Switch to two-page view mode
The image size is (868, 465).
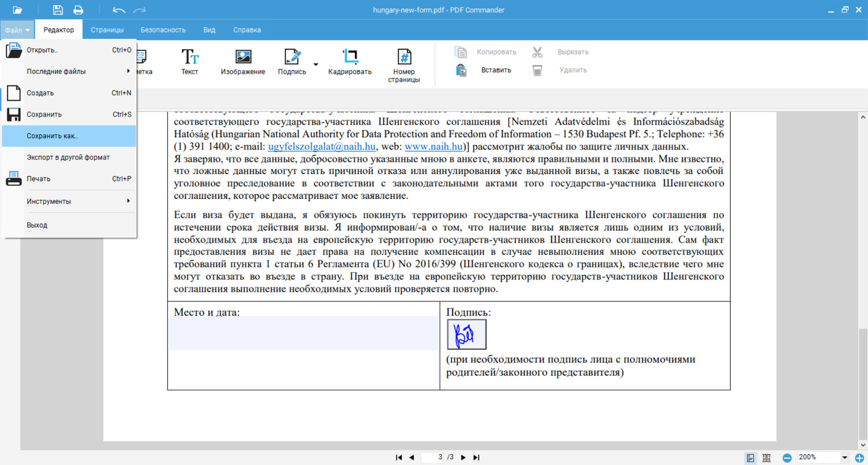coord(767,457)
